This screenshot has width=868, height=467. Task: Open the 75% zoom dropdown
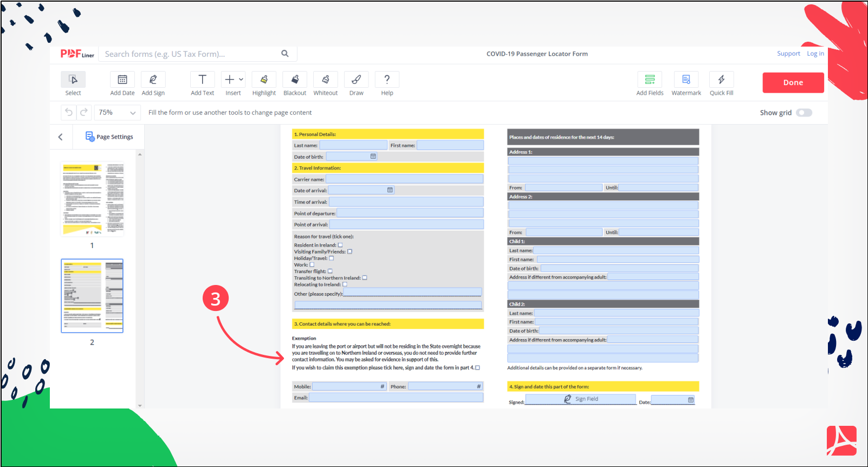[118, 112]
